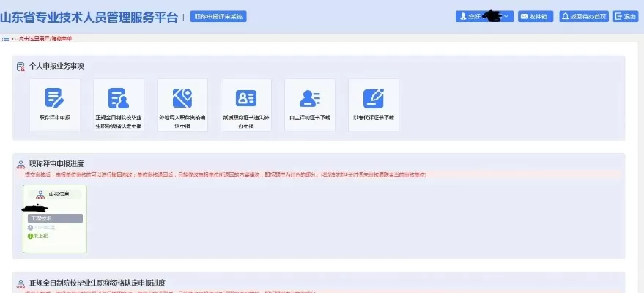Select the 工程技术 tag in declaration card
The image size is (644, 293).
[x=55, y=218]
